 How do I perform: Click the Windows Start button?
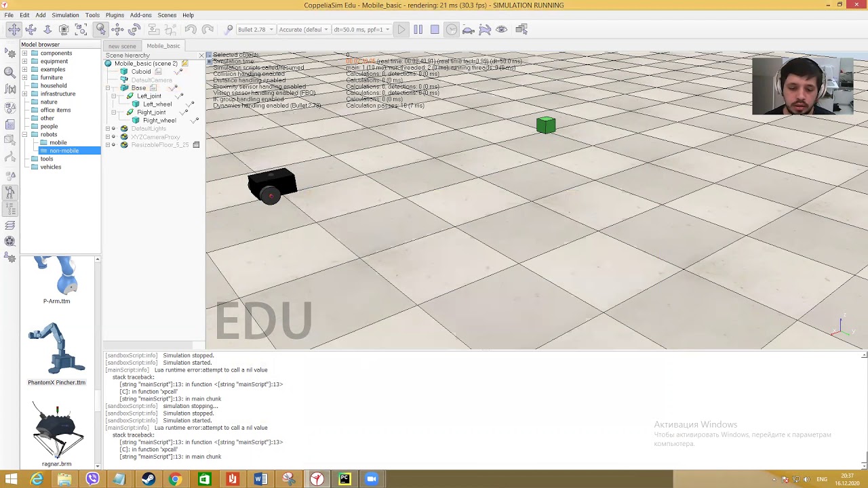coord(11,479)
